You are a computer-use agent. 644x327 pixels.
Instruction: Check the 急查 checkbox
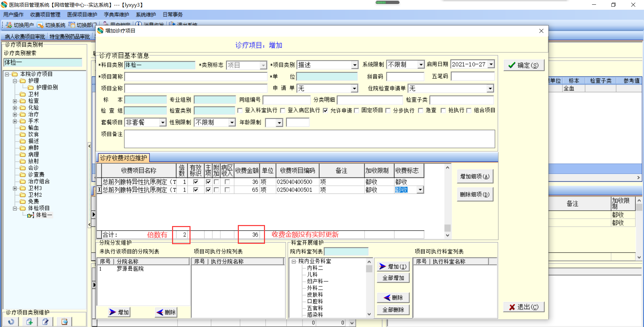coord(421,110)
